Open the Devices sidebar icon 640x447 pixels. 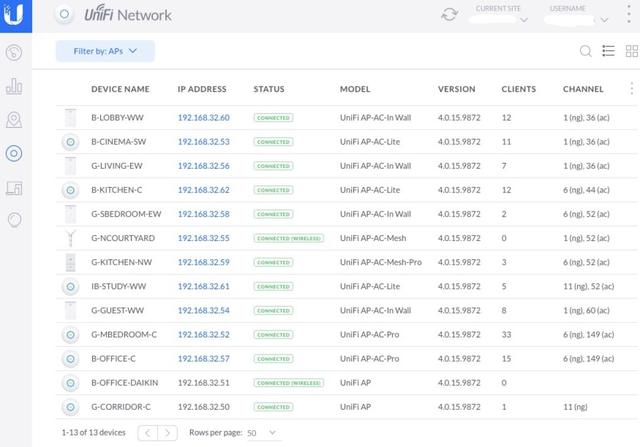[14, 153]
